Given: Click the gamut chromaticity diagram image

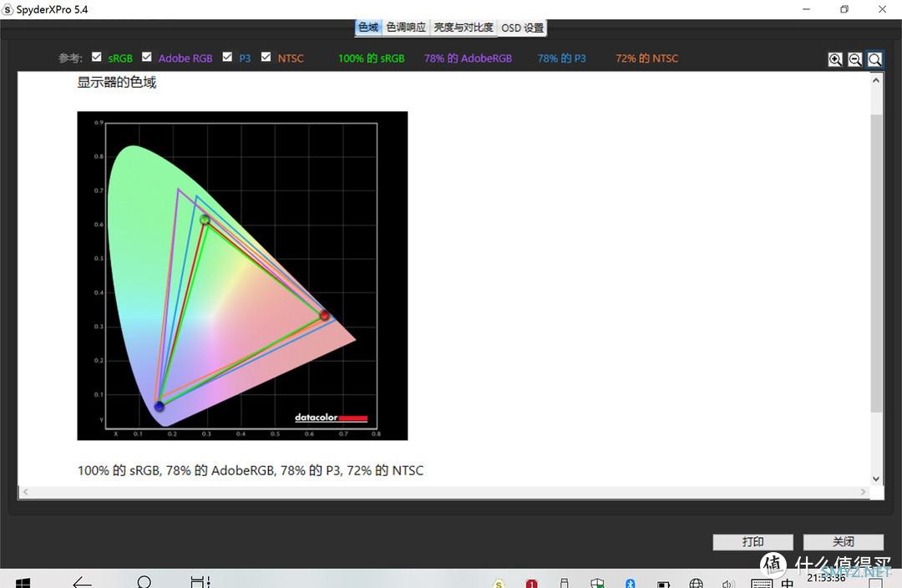Looking at the screenshot, I should point(242,276).
